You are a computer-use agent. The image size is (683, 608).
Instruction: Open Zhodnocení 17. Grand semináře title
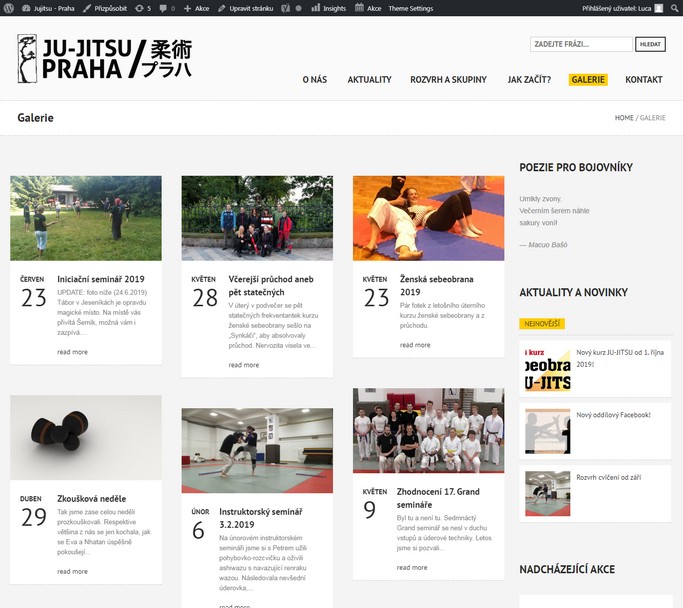coord(438,498)
